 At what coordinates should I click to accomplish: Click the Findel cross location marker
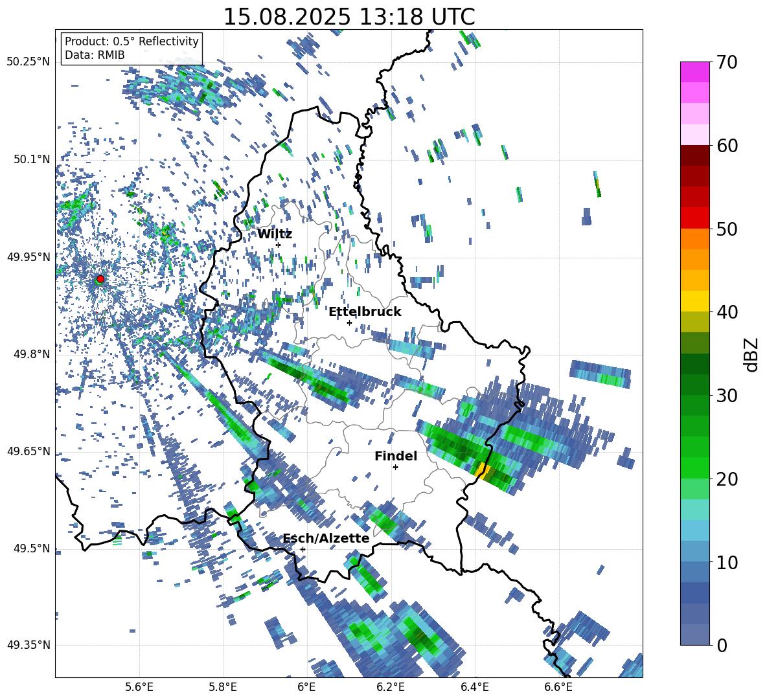[395, 468]
